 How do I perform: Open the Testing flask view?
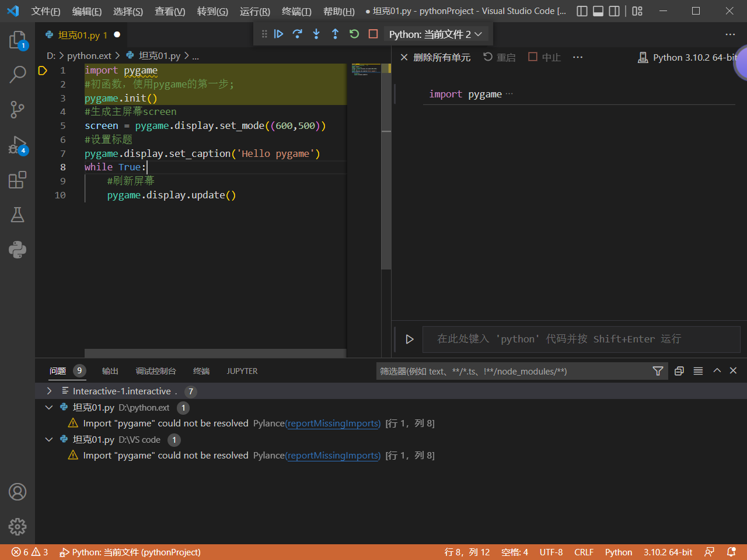(18, 215)
